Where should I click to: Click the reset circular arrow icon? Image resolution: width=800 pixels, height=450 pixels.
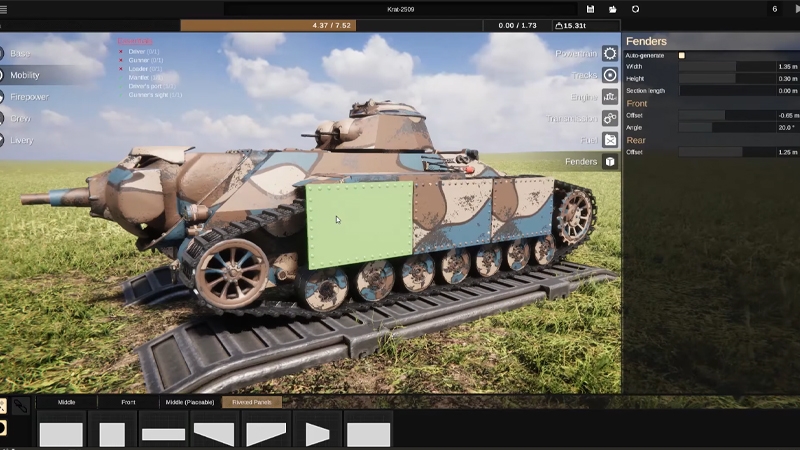635,9
